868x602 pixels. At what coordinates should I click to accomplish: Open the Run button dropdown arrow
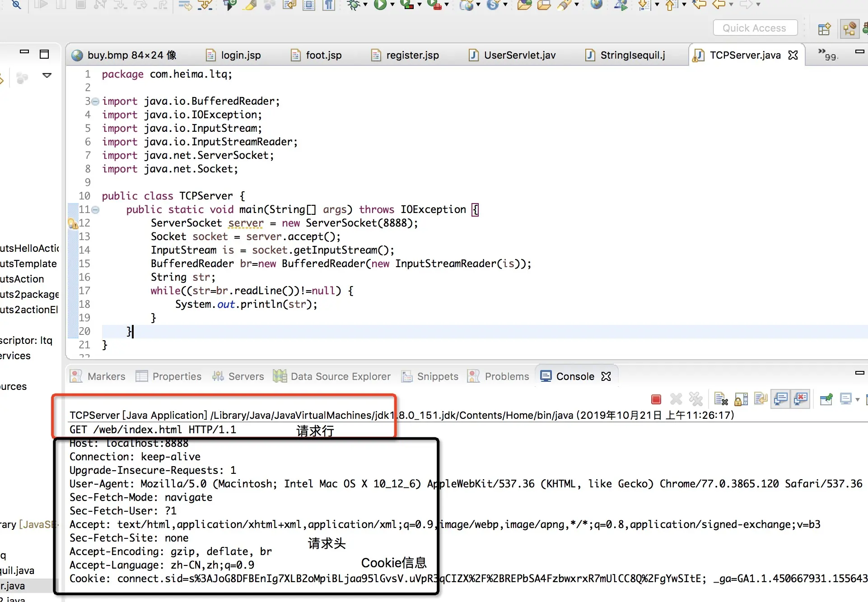tap(392, 5)
